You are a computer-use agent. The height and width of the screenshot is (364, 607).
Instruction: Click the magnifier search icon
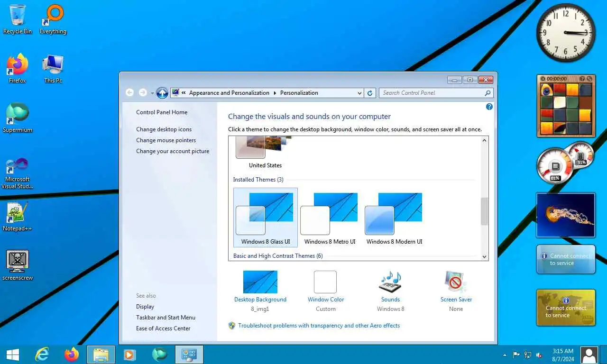click(487, 93)
